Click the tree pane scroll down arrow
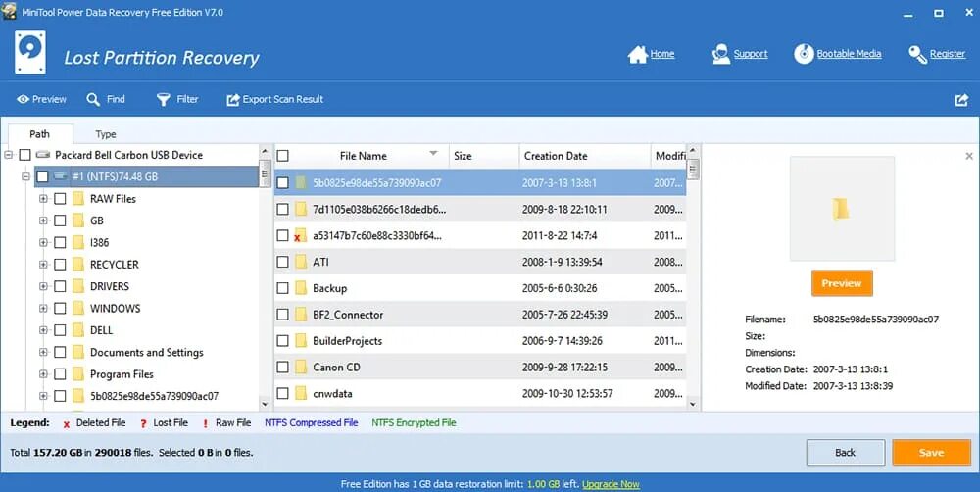 265,405
